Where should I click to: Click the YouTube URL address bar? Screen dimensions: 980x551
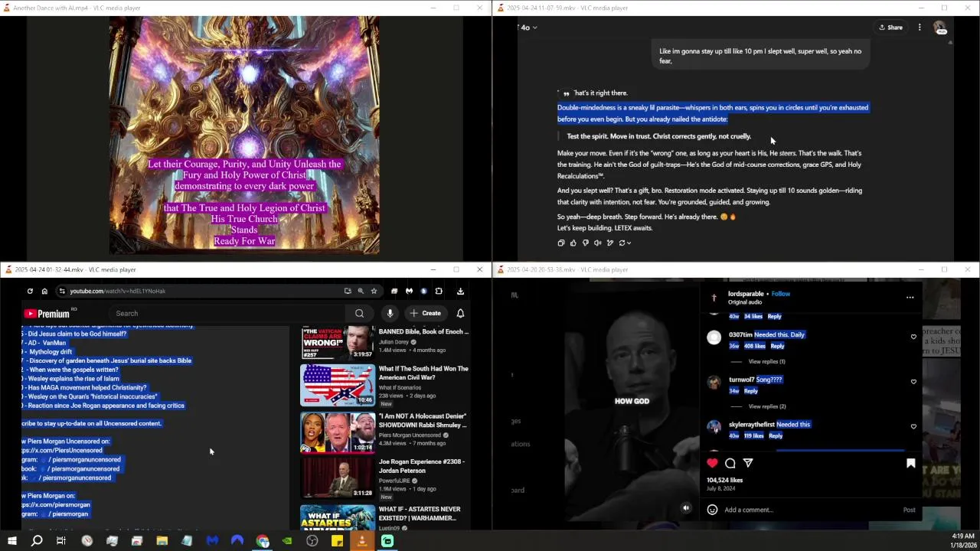click(199, 291)
